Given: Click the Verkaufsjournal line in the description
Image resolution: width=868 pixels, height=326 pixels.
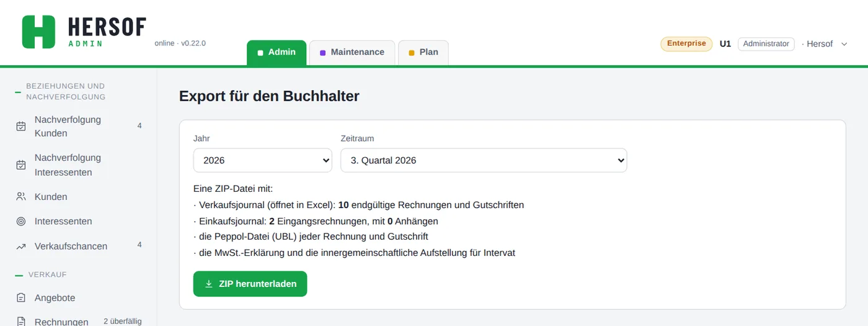Looking at the screenshot, I should click(x=358, y=205).
